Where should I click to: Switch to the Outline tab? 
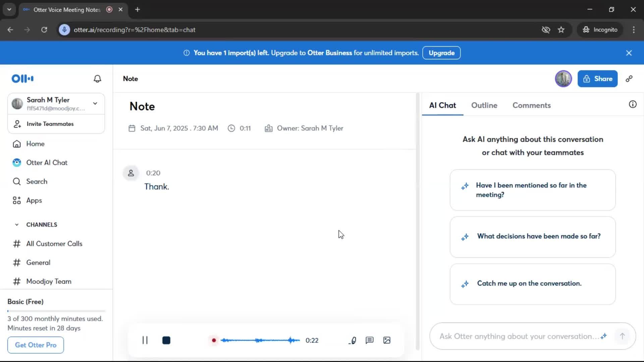coord(484,105)
